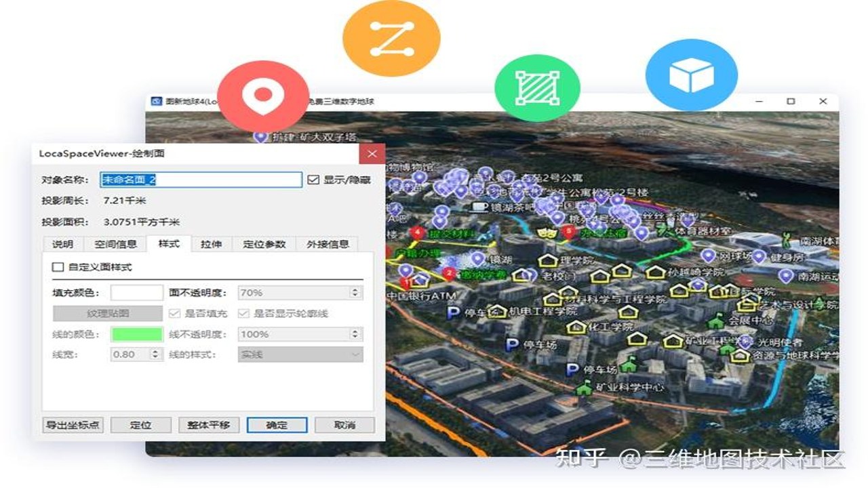Close the LocaSpaceViewer-绘制面 dialog
The height and width of the screenshot is (488, 868).
point(372,154)
